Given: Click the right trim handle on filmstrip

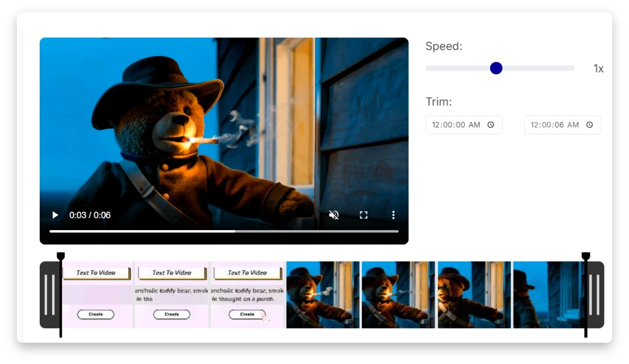Looking at the screenshot, I should point(595,295).
